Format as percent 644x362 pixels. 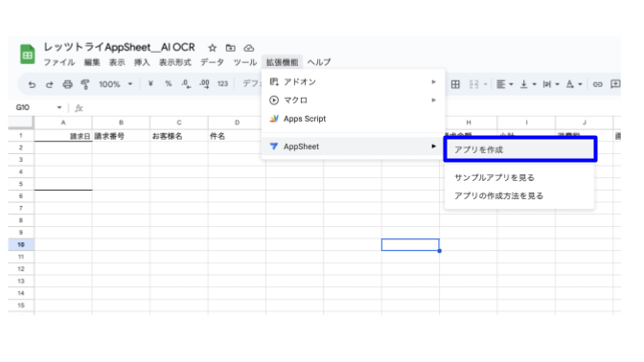[x=169, y=83]
